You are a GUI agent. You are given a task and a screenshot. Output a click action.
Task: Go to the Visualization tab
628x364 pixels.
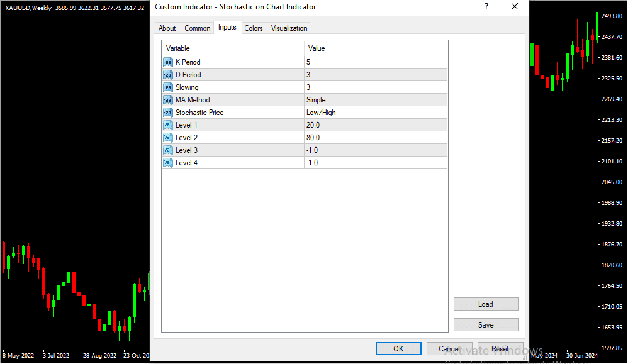click(289, 28)
